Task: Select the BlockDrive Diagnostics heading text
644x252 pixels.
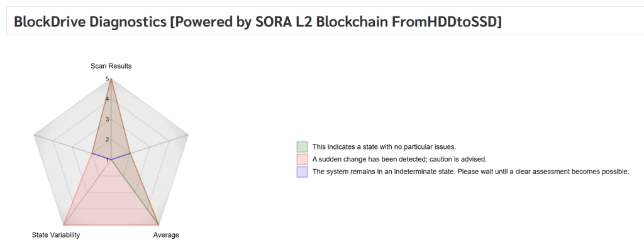Action: click(x=258, y=22)
